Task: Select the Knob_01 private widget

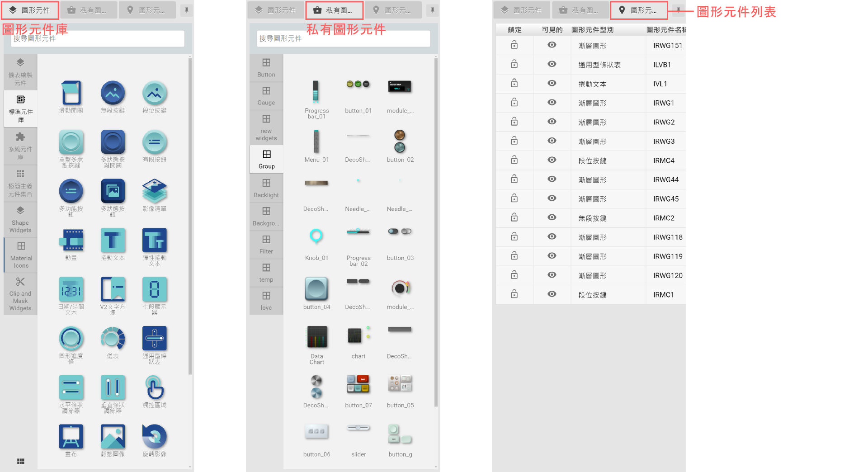Action: [316, 236]
